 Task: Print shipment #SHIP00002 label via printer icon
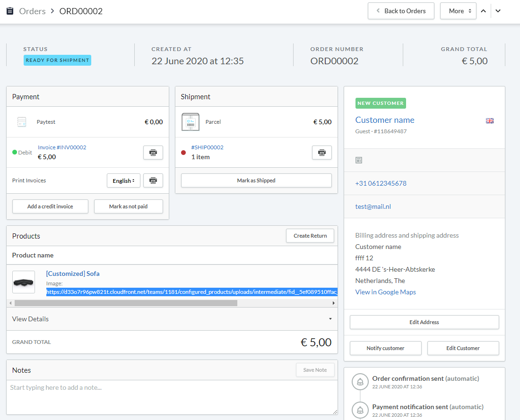[x=321, y=153]
